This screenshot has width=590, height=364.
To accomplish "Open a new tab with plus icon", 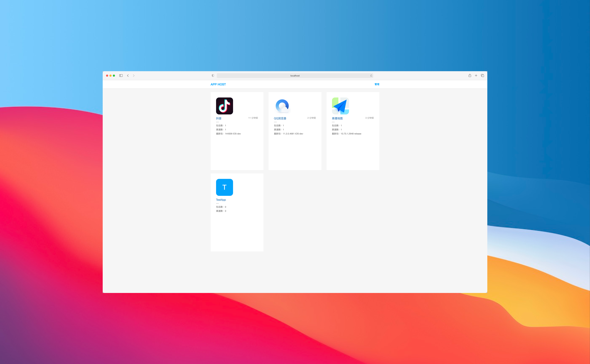I will tap(476, 76).
